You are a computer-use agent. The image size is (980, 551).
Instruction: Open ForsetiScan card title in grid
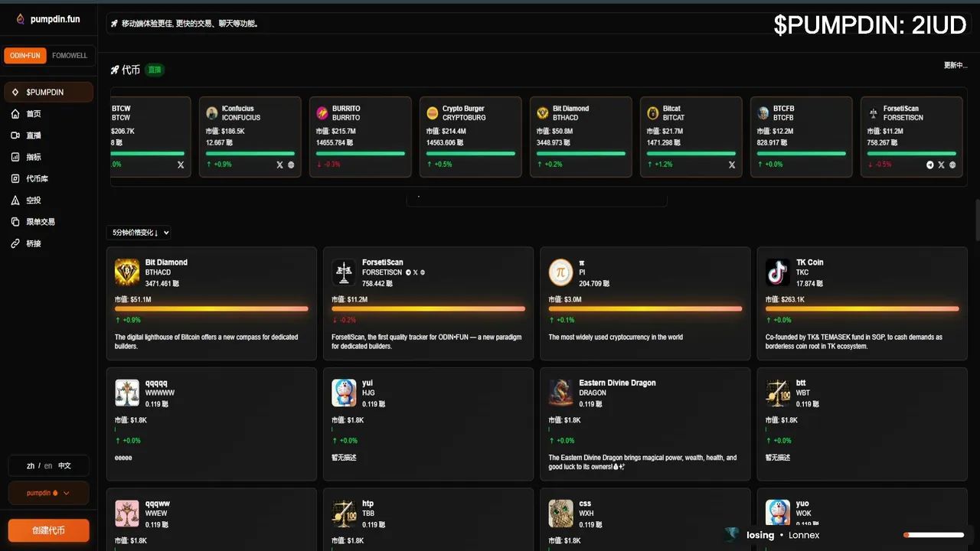point(383,262)
